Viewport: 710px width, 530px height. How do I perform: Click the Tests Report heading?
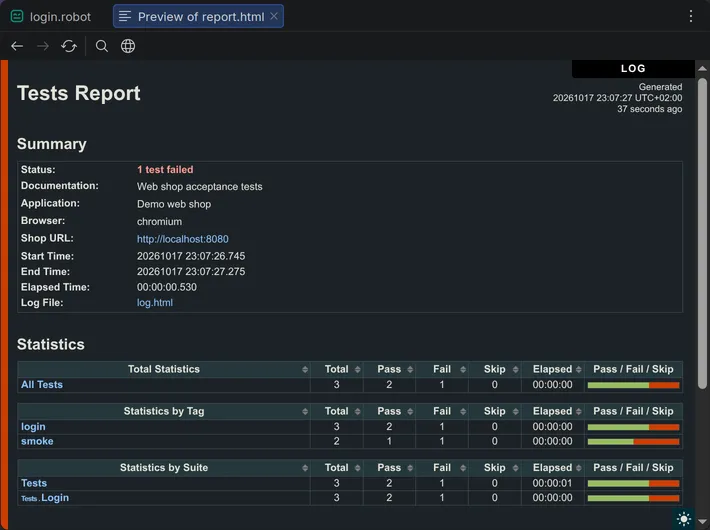point(79,93)
